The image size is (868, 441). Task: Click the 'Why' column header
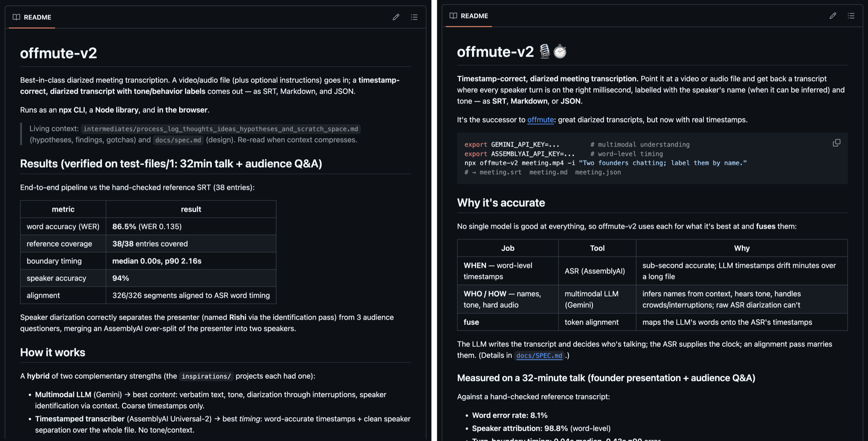click(x=742, y=248)
